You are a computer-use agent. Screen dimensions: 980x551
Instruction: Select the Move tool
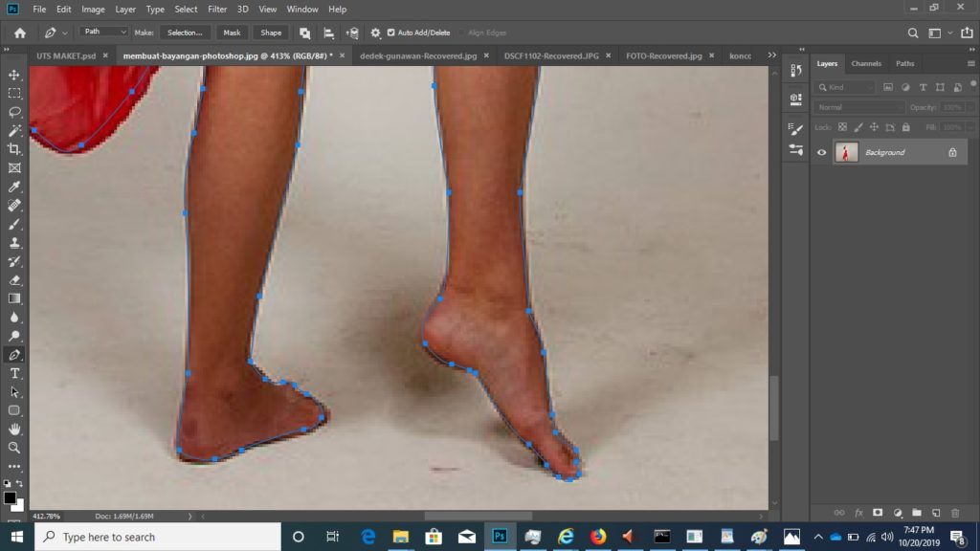click(x=14, y=75)
